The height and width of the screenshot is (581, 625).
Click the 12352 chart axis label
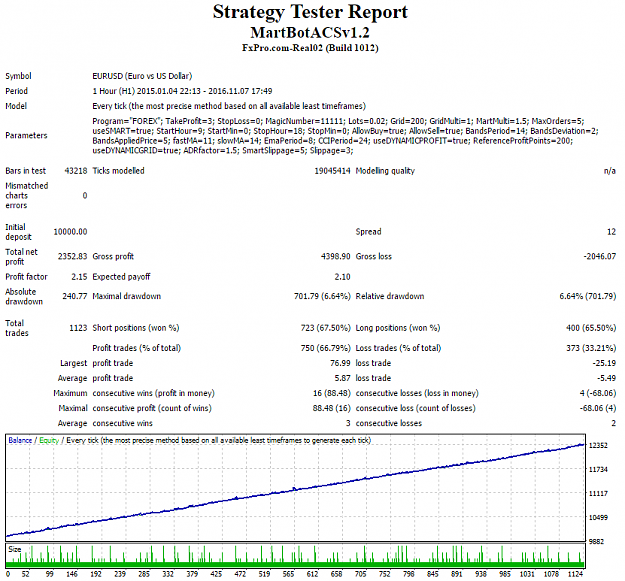(x=598, y=445)
